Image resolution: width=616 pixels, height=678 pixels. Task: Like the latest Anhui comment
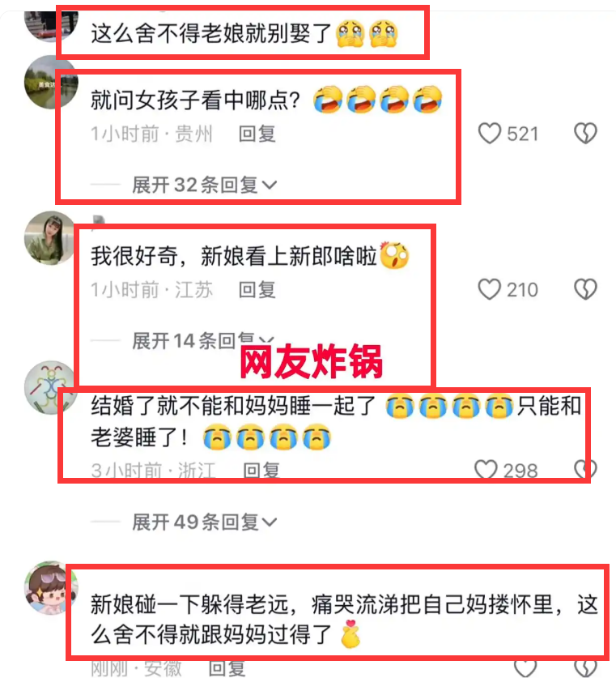[x=525, y=668]
